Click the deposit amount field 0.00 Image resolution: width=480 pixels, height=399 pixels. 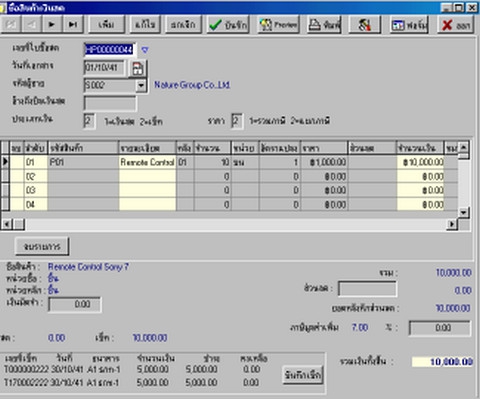click(75, 304)
